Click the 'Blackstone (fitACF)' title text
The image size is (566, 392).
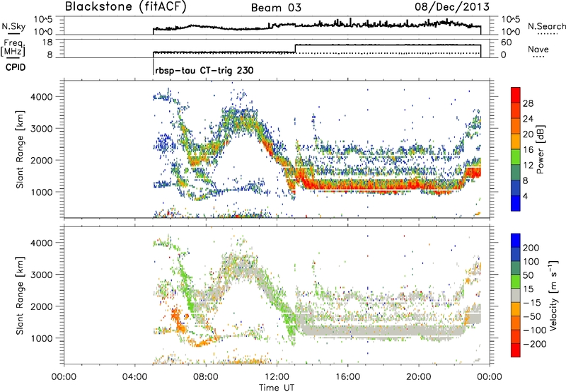(x=125, y=6)
